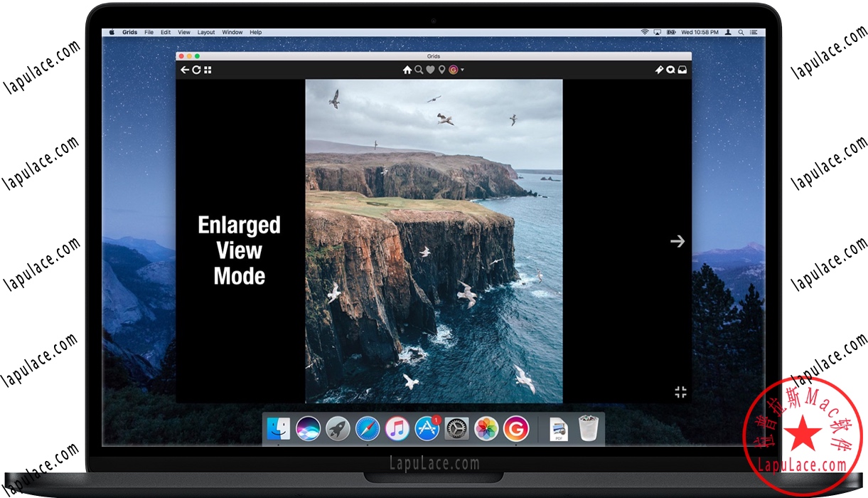Click the tagged posts bookmark icon
Image resolution: width=868 pixels, height=498 pixels.
[659, 69]
